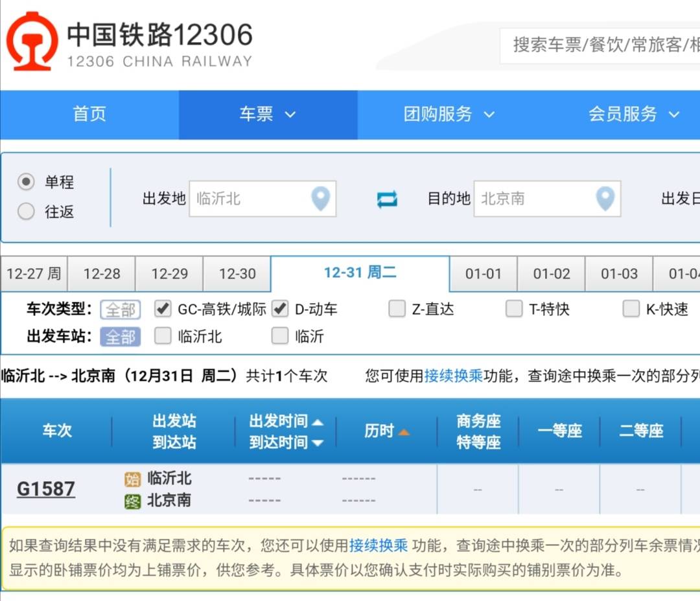The width and height of the screenshot is (700, 601).
Task: Uncheck D-动车 train type
Action: (x=280, y=309)
